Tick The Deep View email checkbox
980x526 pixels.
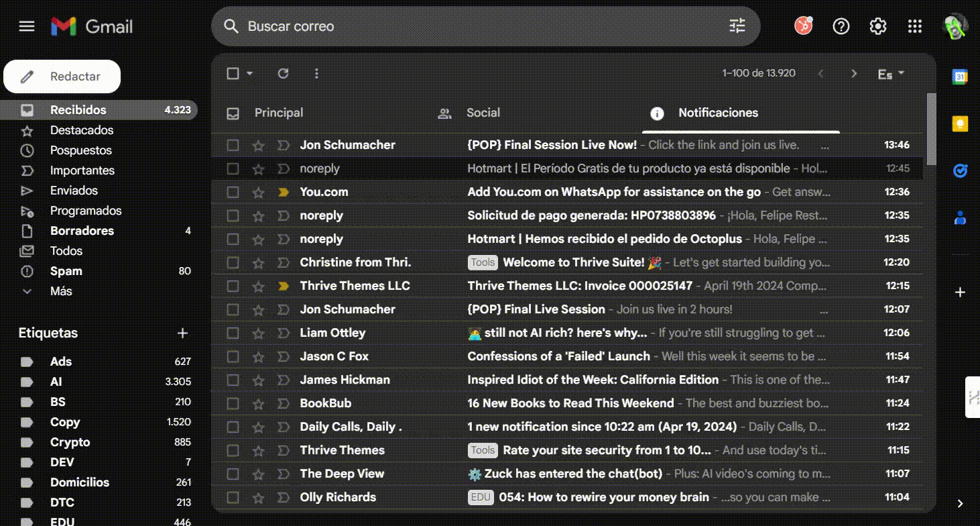(x=233, y=474)
